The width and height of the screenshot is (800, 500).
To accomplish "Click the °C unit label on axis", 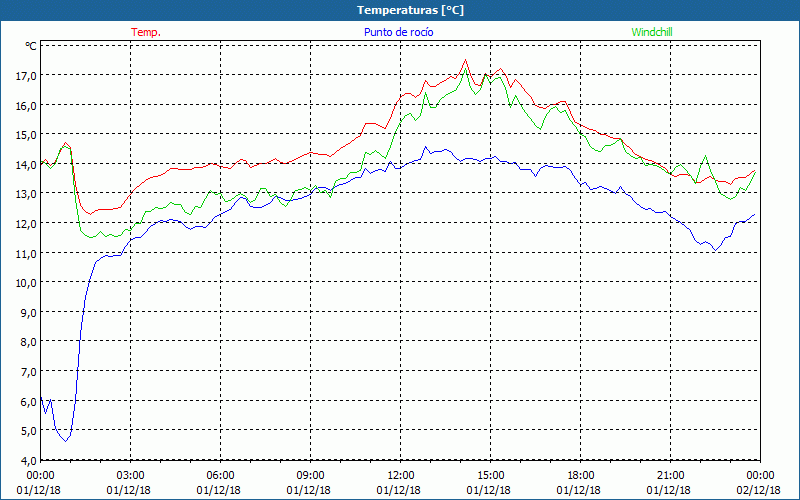I will coord(31,46).
